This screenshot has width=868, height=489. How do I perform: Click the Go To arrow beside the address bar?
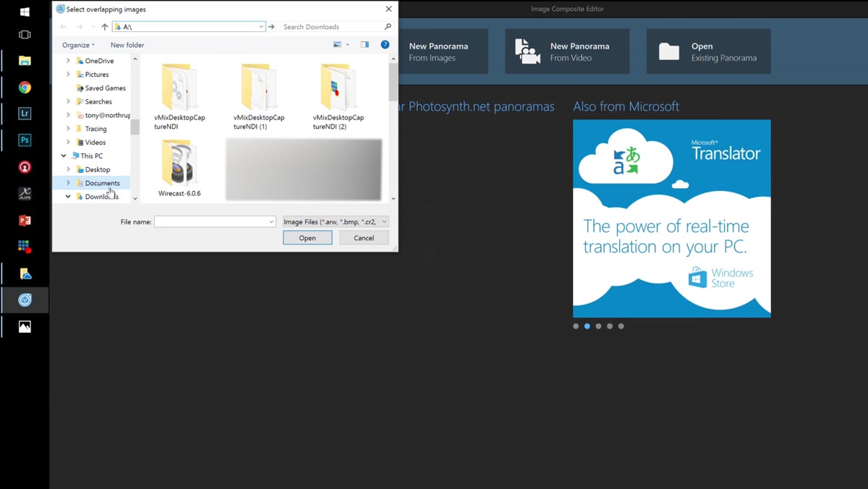tap(272, 27)
